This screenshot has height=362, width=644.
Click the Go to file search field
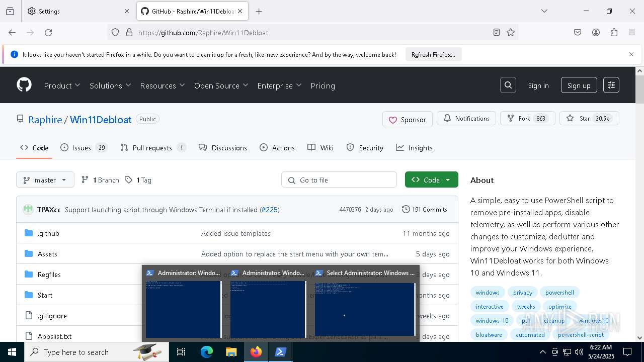click(339, 179)
